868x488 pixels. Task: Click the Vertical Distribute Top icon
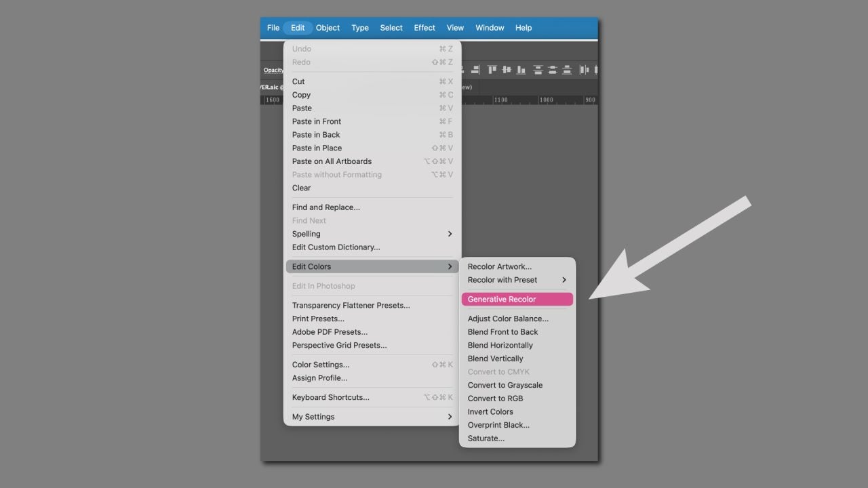pyautogui.click(x=538, y=70)
